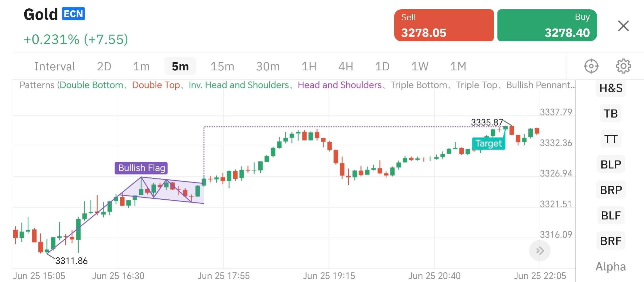This screenshot has height=282, width=644.
Task: Close the Gold chart panel
Action: tap(623, 26)
